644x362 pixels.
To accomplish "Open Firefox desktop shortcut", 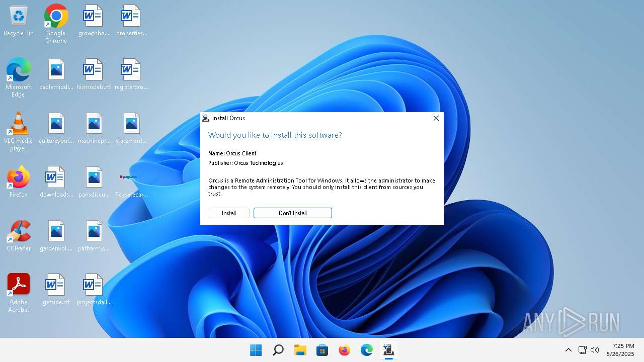I will (x=19, y=182).
